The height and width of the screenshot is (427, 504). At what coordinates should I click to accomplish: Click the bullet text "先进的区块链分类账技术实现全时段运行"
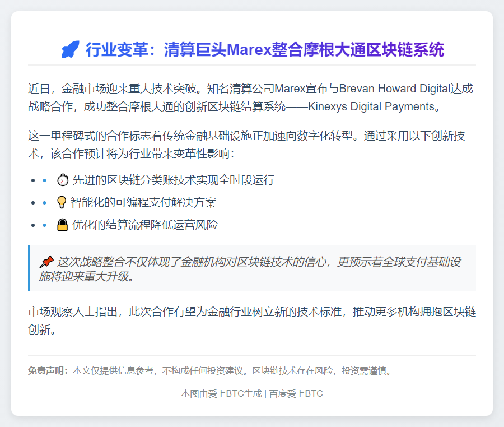pos(174,180)
